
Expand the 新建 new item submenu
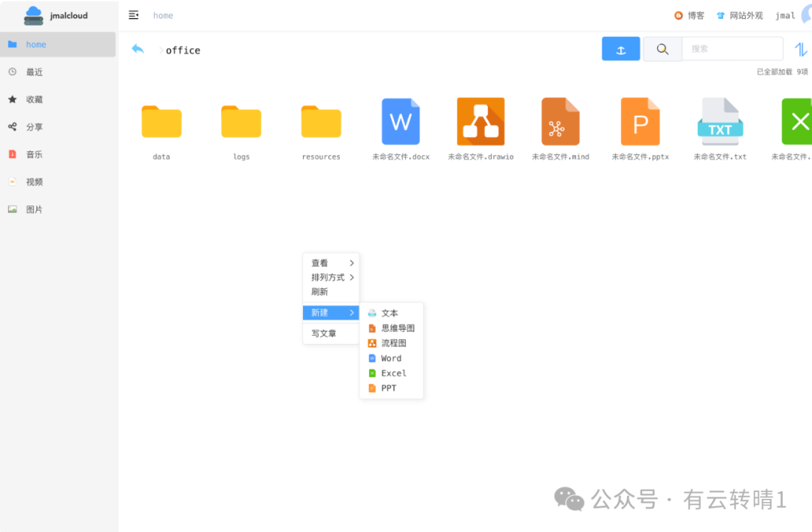[x=319, y=312]
